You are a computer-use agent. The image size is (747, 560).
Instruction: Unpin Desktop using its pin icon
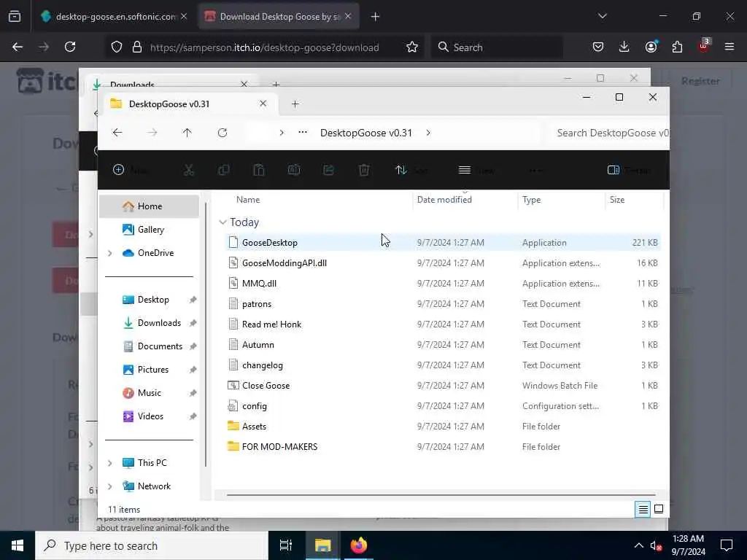click(193, 300)
